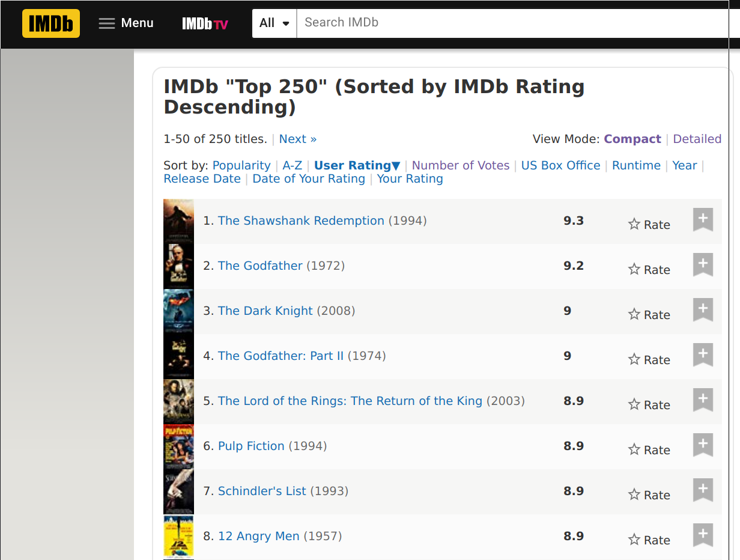Click star icon to rate Pulp Fiction
This screenshot has width=740, height=560.
tap(634, 449)
